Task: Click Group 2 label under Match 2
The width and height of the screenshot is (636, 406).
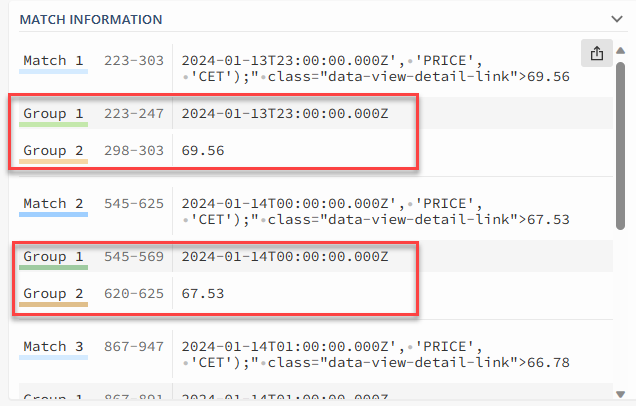Action: tap(53, 294)
